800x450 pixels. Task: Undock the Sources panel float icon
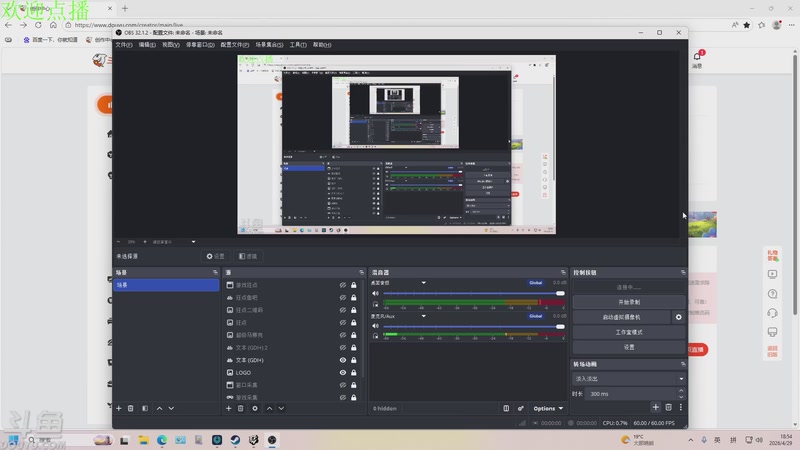[x=361, y=272]
